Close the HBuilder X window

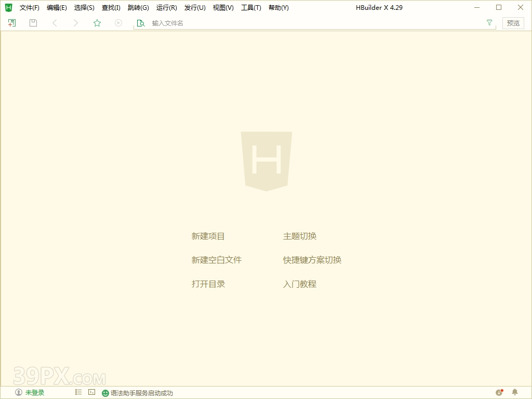coord(521,7)
